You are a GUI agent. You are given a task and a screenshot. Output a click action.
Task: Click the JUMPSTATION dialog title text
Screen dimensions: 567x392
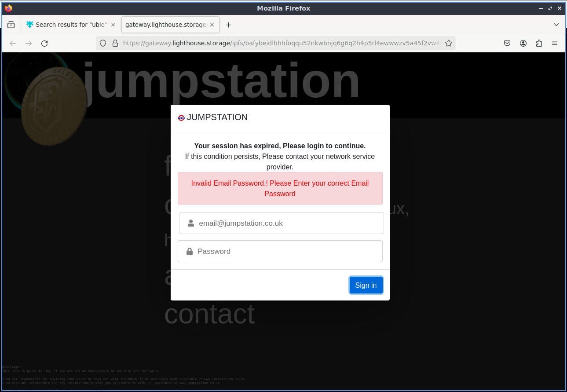click(217, 117)
